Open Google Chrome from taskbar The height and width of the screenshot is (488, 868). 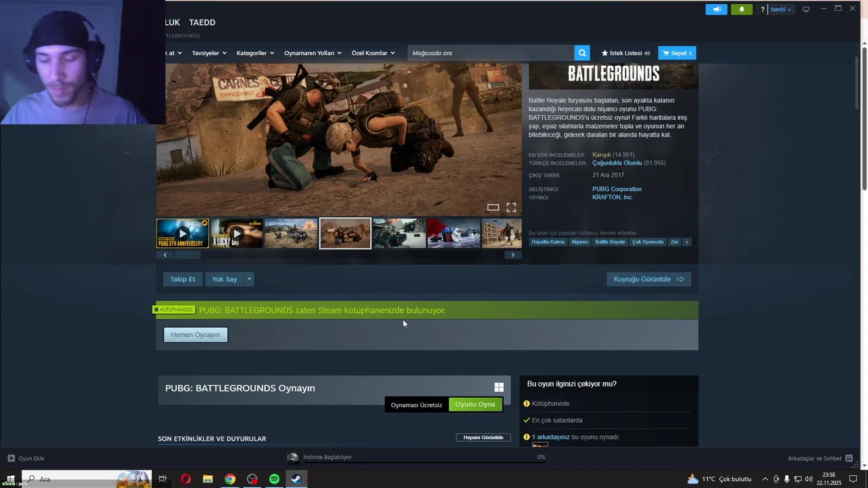(231, 479)
